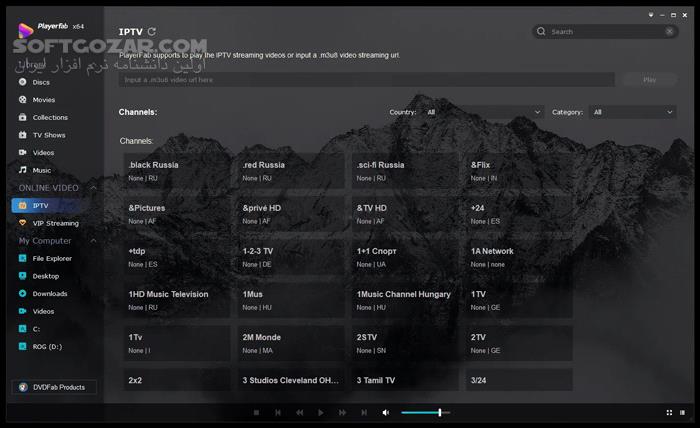Open VIP Streaming menu item label
The width and height of the screenshot is (700, 428).
point(55,223)
